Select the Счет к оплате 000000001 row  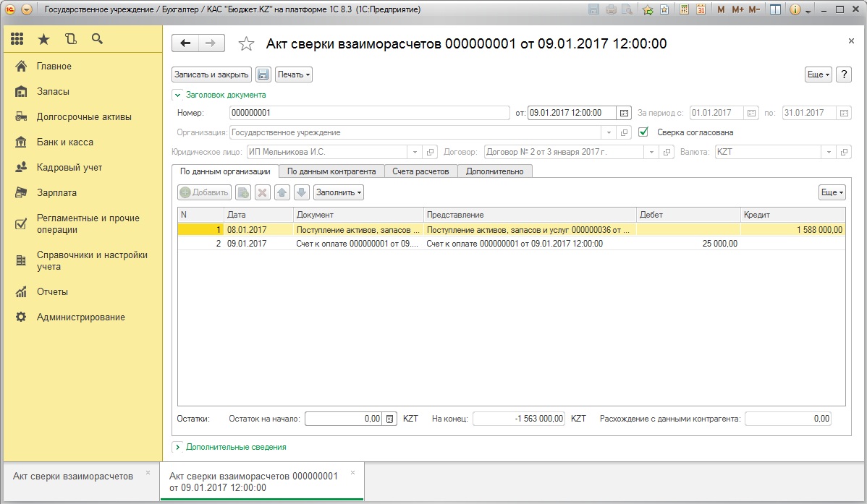tap(512, 244)
